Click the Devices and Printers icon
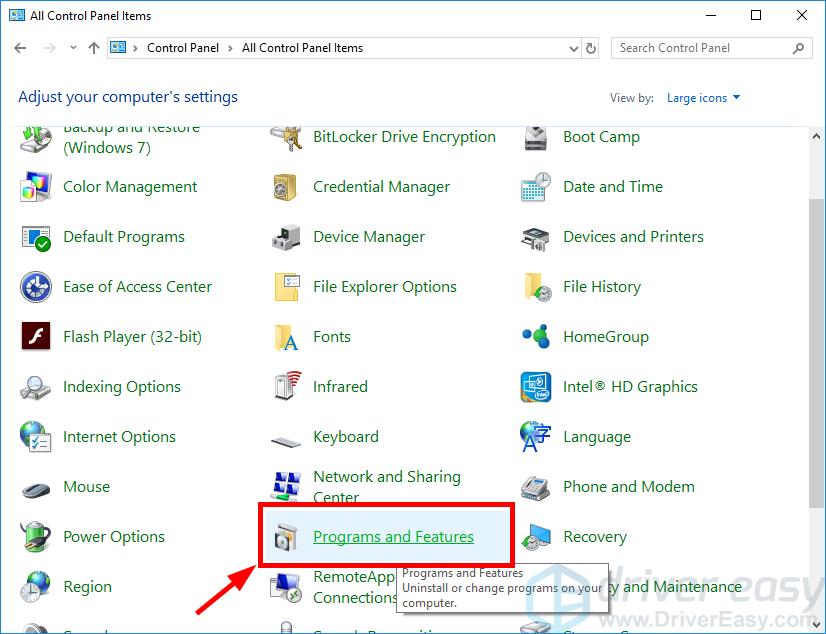826x634 pixels. 536,238
